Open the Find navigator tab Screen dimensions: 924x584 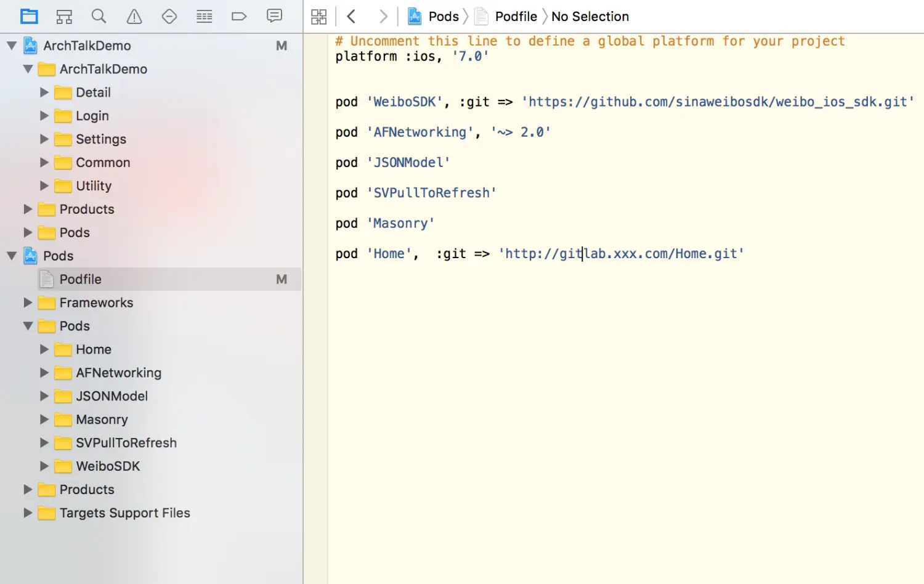coord(99,17)
